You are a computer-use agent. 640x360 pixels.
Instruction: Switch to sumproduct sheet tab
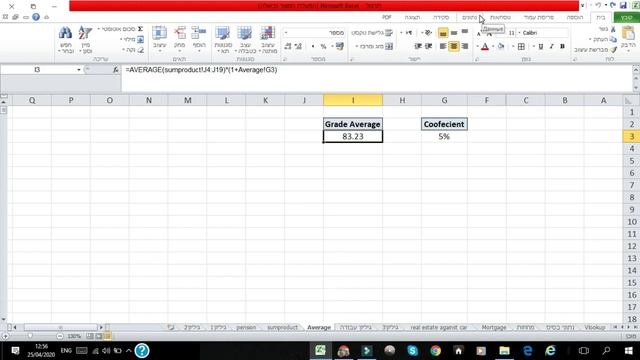coord(282,327)
